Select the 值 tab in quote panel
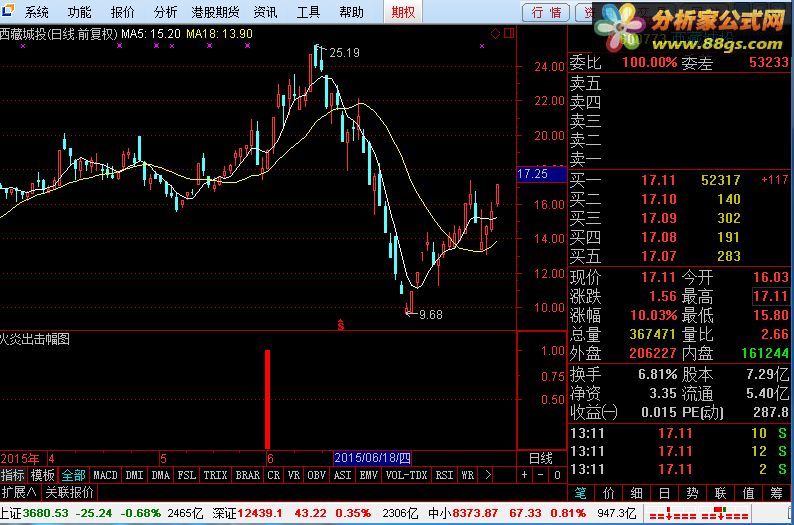Viewport: 794px width, 525px height. tap(748, 493)
